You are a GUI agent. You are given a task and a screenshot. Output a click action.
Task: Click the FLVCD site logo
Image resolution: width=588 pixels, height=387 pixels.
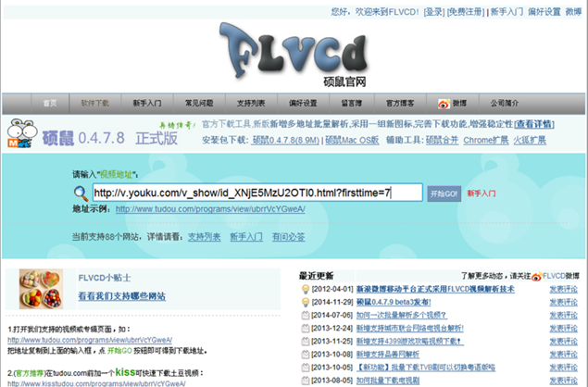(x=294, y=55)
